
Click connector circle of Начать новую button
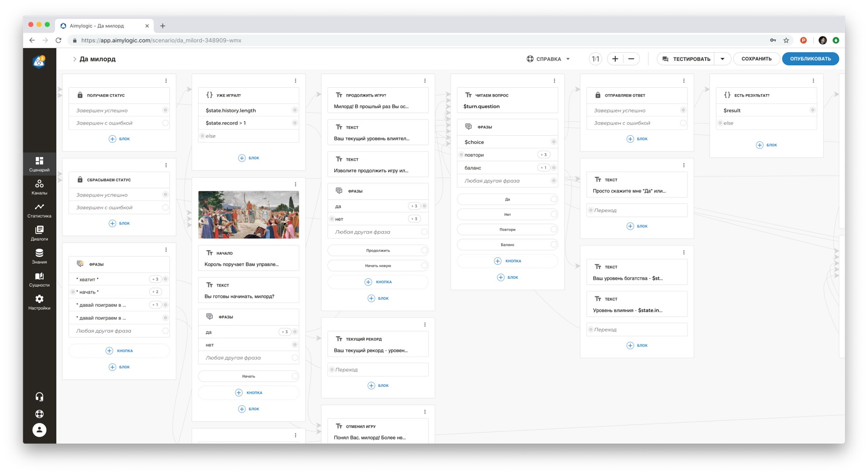pyautogui.click(x=424, y=265)
